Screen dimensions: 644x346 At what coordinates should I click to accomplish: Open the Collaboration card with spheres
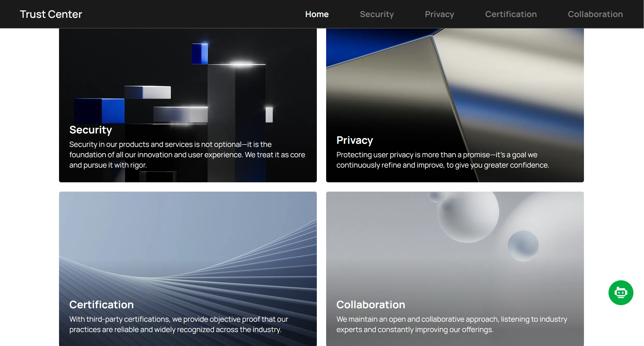tap(455, 269)
